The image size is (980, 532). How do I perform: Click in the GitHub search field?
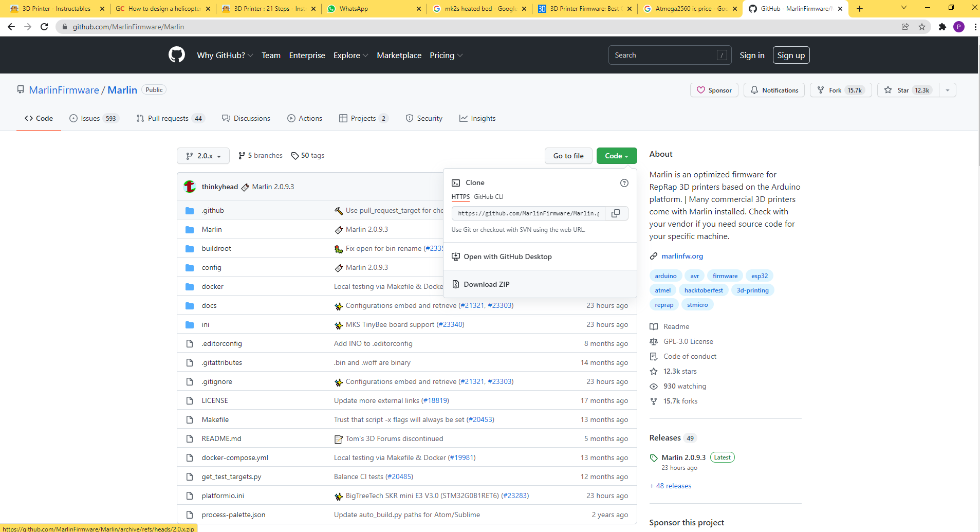[670, 55]
